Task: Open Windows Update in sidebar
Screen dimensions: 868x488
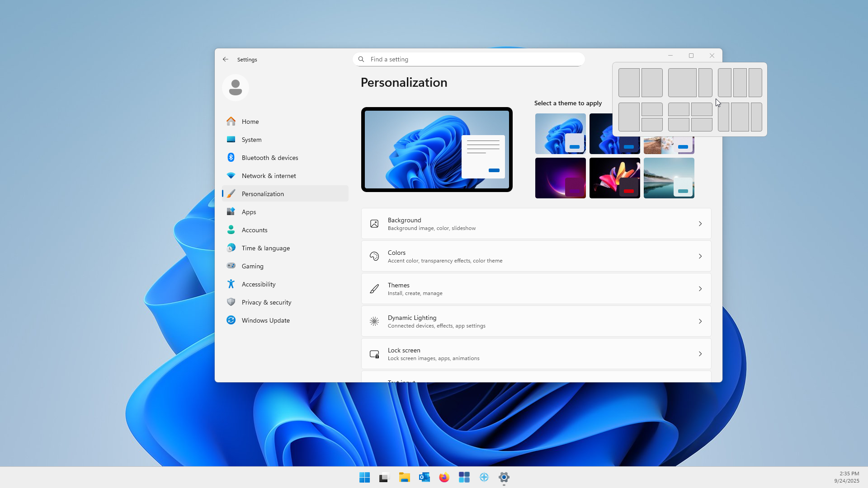Action: 265,320
